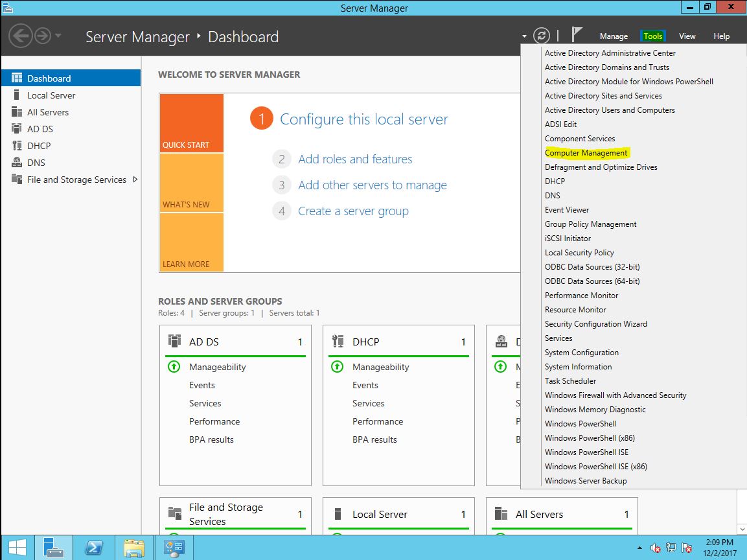
Task: Open the Manage menu
Action: 613,36
